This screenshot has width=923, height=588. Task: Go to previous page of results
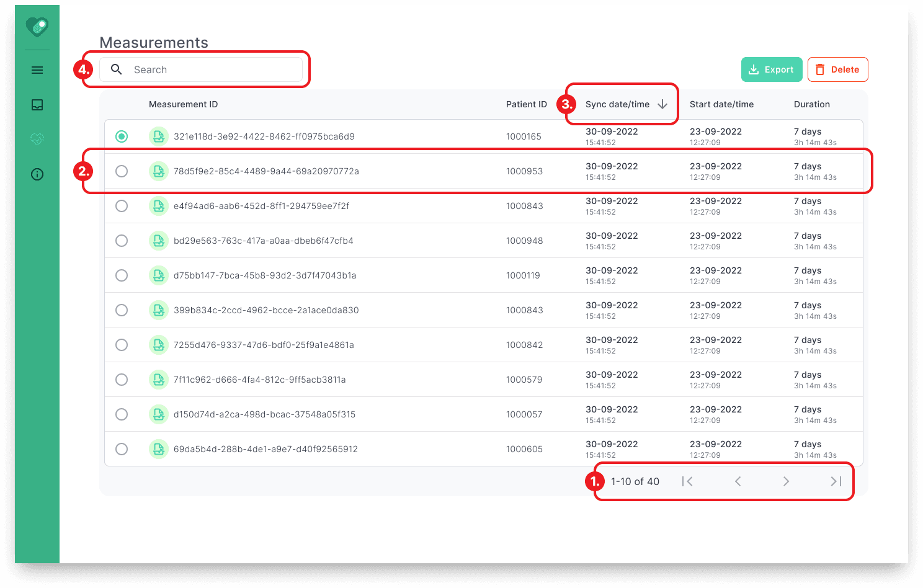[738, 481]
